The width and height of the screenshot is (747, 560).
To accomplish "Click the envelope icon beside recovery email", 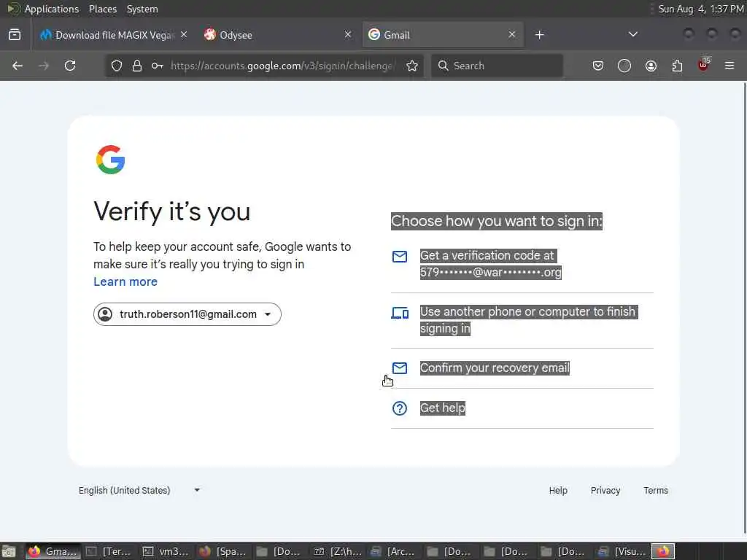I will coord(400,368).
